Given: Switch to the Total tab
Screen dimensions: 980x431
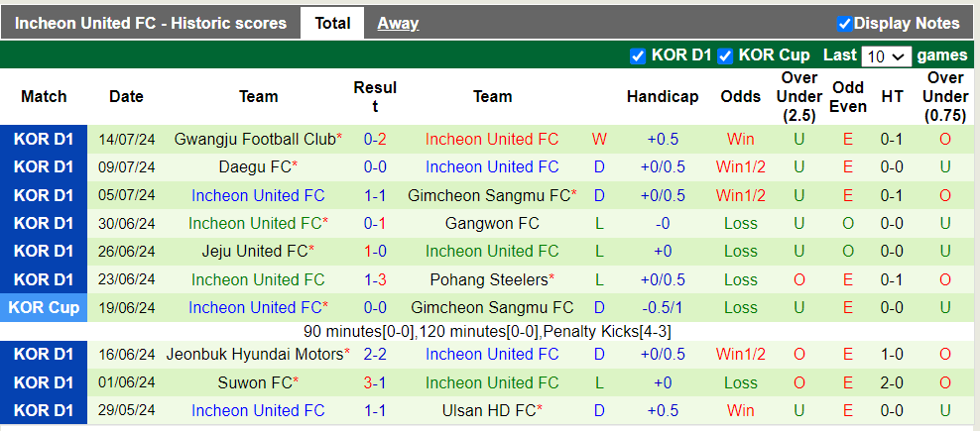Looking at the screenshot, I should [x=332, y=23].
